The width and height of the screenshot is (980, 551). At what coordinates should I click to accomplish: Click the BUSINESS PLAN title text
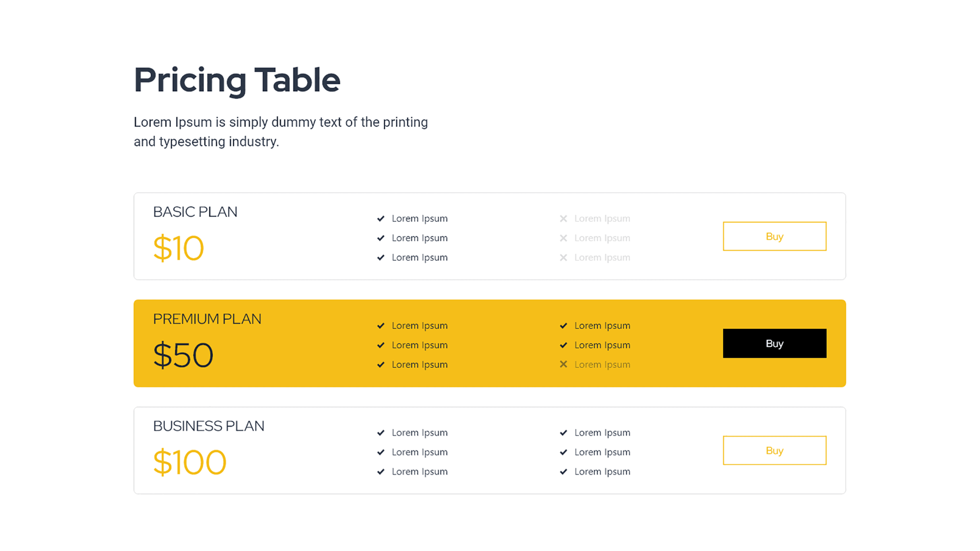point(208,426)
